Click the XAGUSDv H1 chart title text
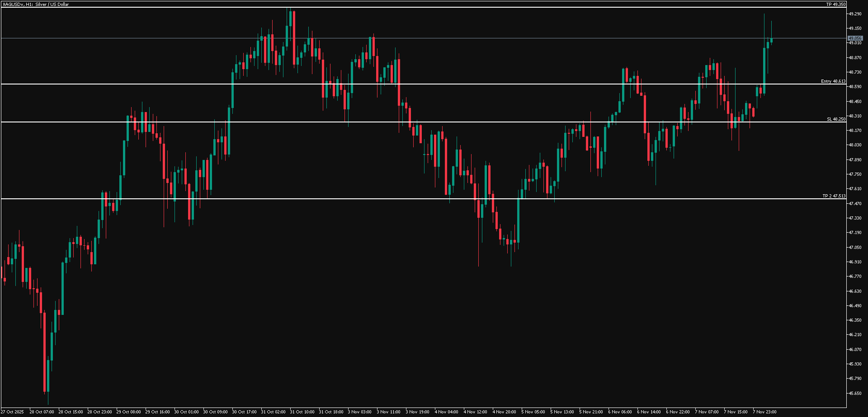 pyautogui.click(x=36, y=4)
